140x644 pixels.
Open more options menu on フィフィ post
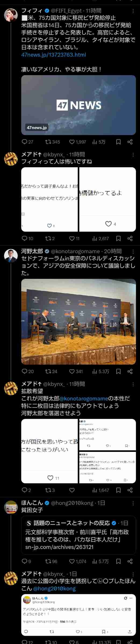point(133,11)
